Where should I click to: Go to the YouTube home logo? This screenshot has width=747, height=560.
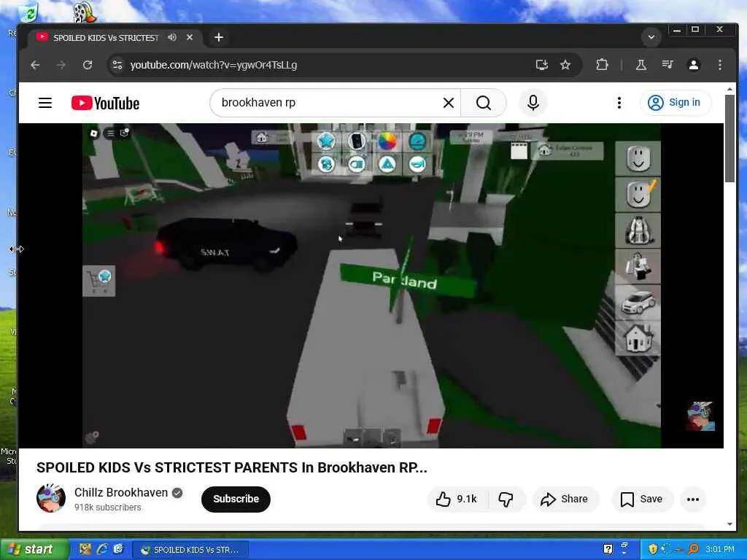[105, 103]
